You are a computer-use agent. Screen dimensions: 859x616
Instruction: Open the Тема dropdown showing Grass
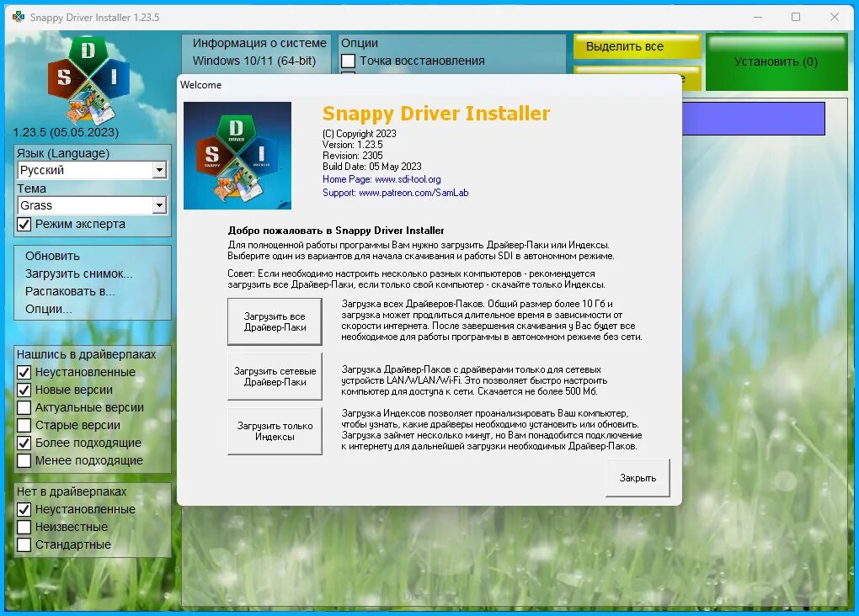click(x=92, y=205)
